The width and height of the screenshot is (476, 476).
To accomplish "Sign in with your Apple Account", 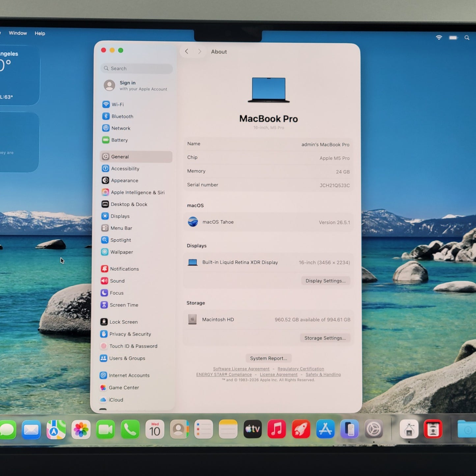I will click(136, 86).
